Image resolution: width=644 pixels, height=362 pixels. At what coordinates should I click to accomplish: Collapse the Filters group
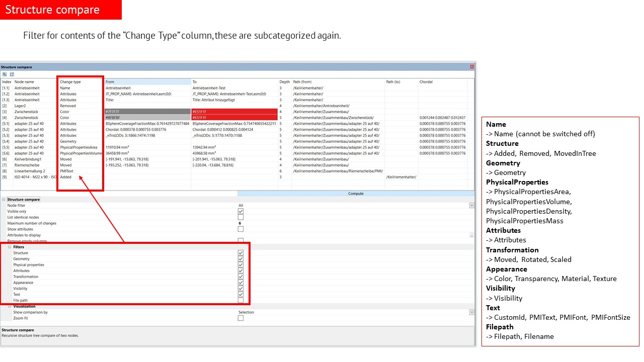tap(10, 247)
